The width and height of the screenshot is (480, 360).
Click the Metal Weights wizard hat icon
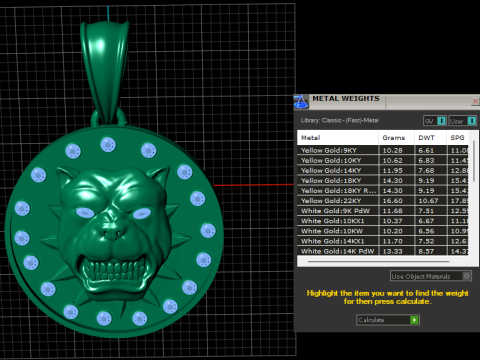pos(302,102)
